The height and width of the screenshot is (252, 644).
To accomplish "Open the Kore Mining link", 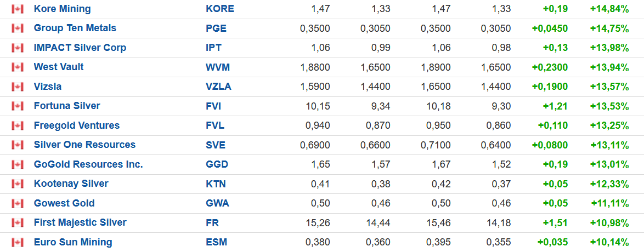I will click(63, 9).
